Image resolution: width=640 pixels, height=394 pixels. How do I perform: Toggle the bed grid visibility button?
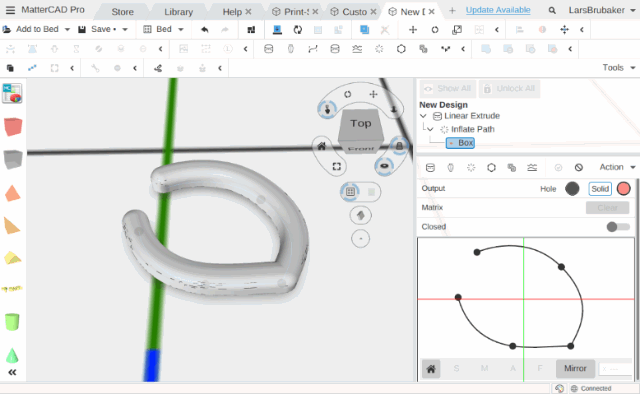click(350, 191)
